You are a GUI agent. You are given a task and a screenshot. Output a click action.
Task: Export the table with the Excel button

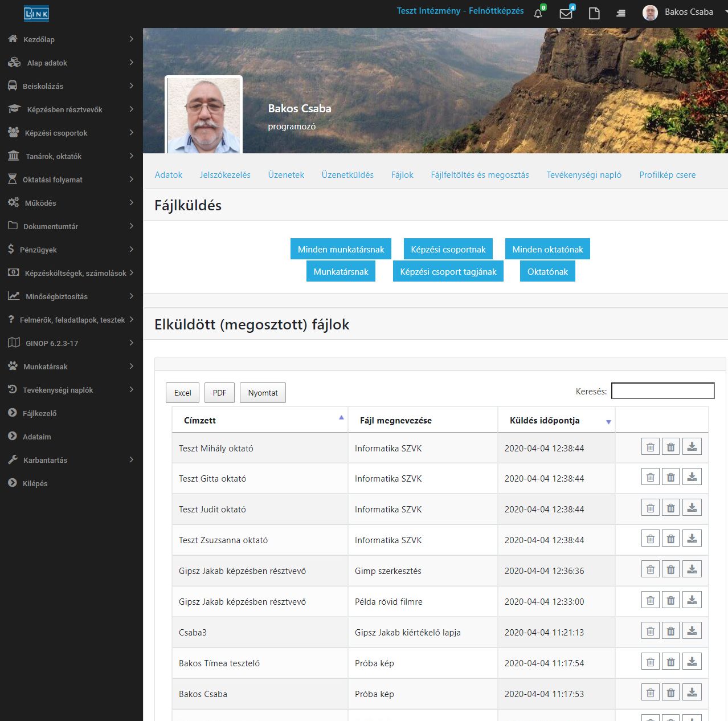[182, 393]
